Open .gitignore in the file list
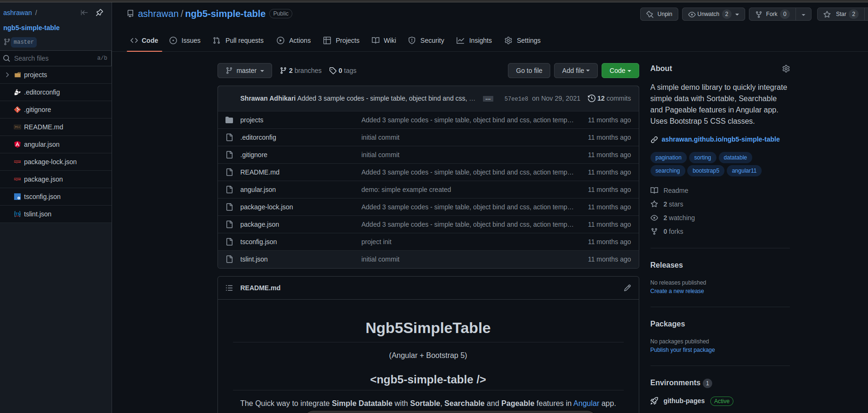Screen dimensions: 868x413 [x=254, y=155]
